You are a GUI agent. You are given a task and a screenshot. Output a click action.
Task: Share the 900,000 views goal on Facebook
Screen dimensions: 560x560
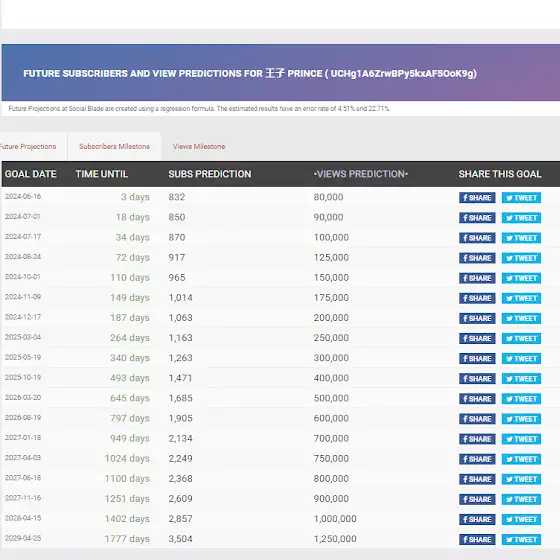(x=477, y=499)
